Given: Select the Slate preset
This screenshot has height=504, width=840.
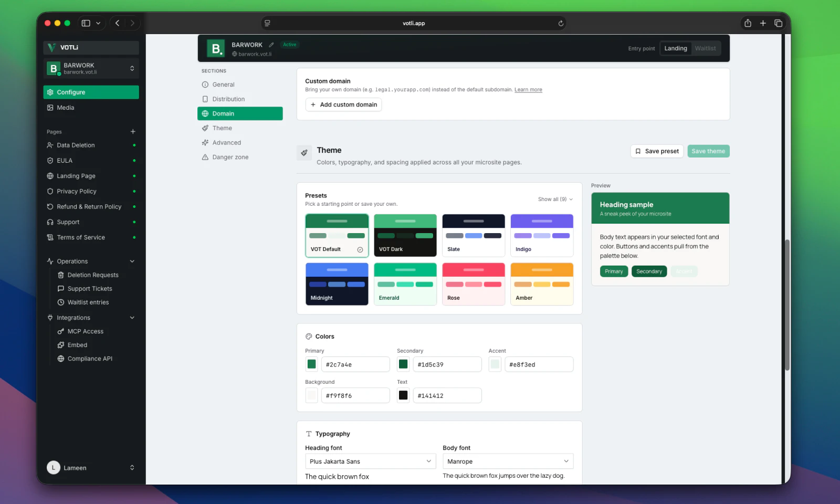Looking at the screenshot, I should tap(474, 235).
